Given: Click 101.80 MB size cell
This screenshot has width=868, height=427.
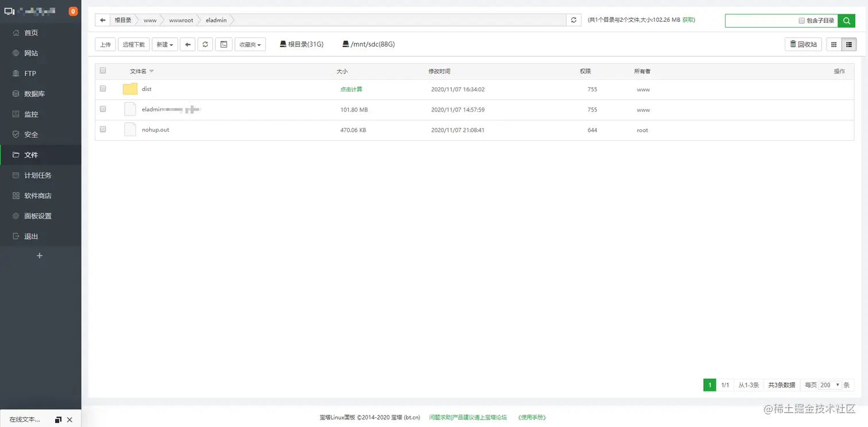Looking at the screenshot, I should point(354,110).
